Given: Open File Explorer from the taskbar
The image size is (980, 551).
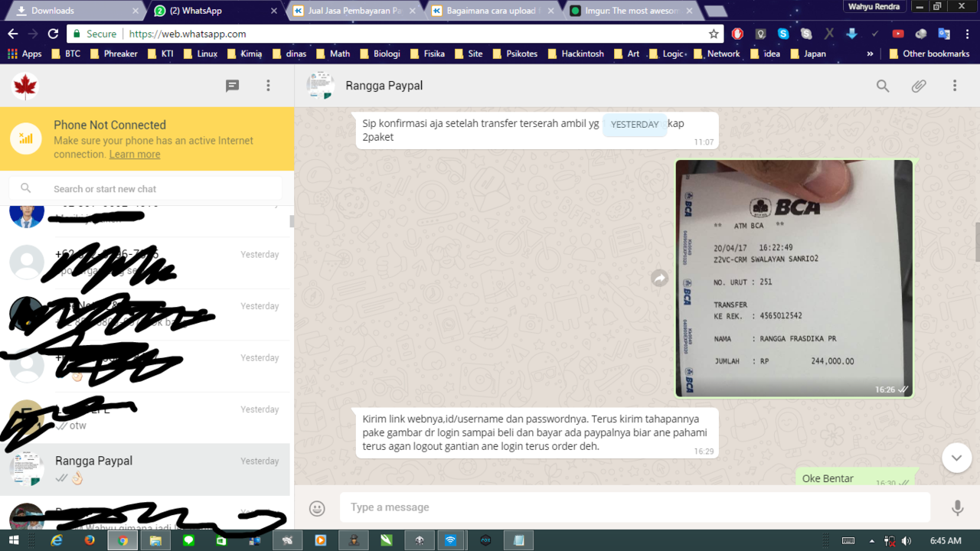Looking at the screenshot, I should tap(155, 540).
